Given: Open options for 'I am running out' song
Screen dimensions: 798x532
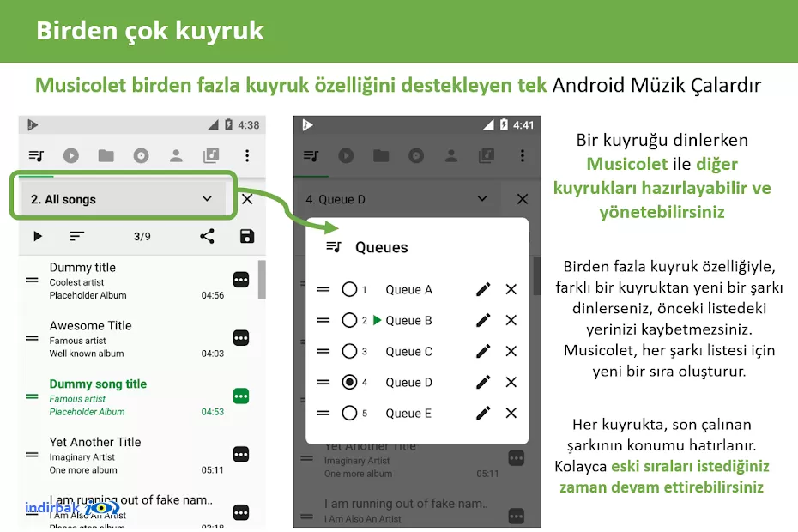Looking at the screenshot, I should (241, 512).
